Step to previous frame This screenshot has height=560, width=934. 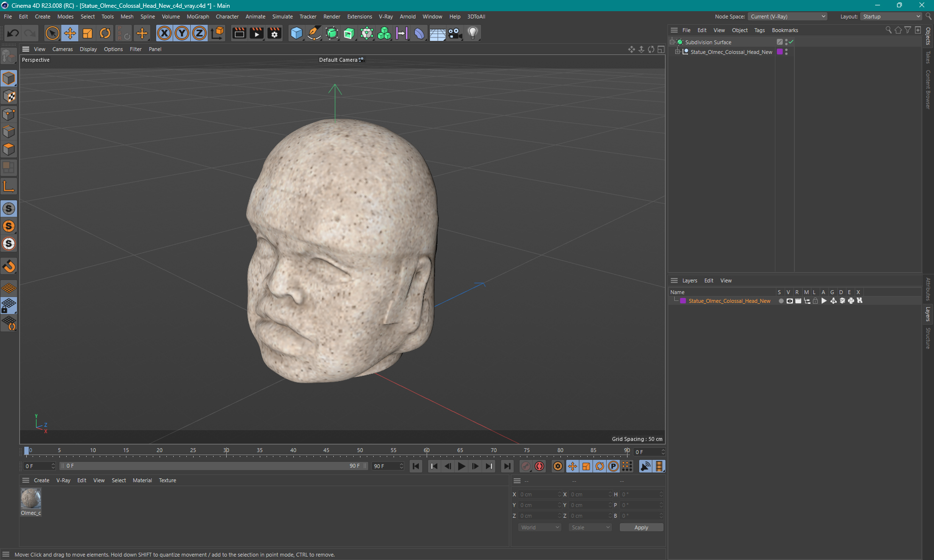pyautogui.click(x=448, y=466)
